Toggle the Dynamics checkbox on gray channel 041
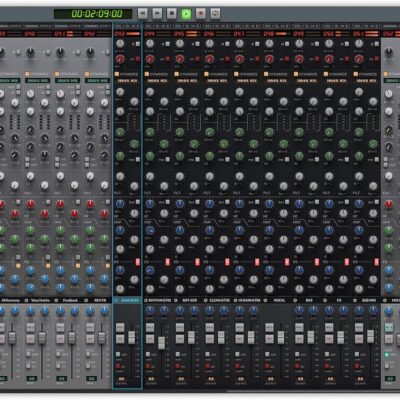This screenshot has height=400, width=400. click(57, 74)
